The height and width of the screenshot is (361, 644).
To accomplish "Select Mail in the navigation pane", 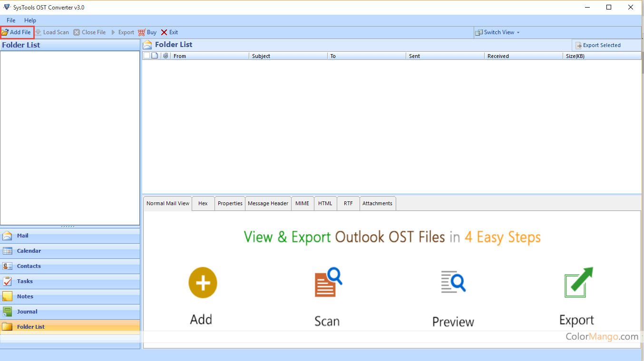I will tap(70, 236).
